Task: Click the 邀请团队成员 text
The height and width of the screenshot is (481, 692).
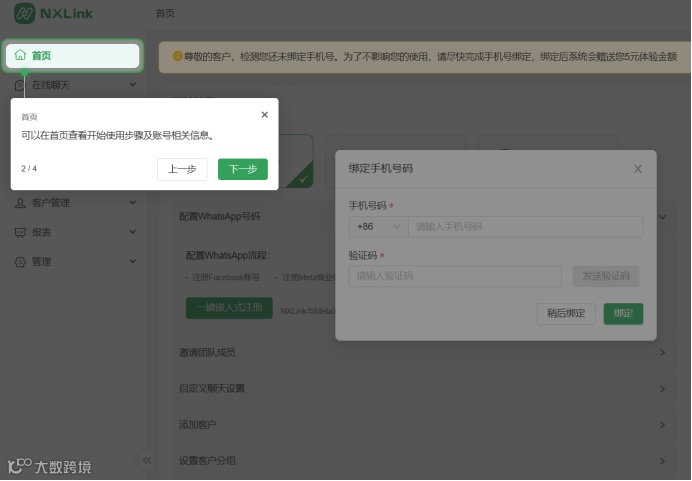Action: tap(207, 353)
